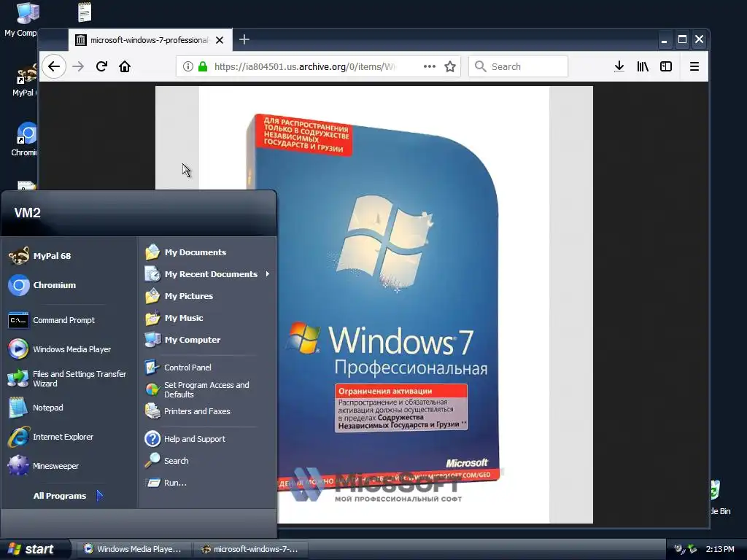
Task: Click the second system tray network icon
Action: tap(693, 549)
